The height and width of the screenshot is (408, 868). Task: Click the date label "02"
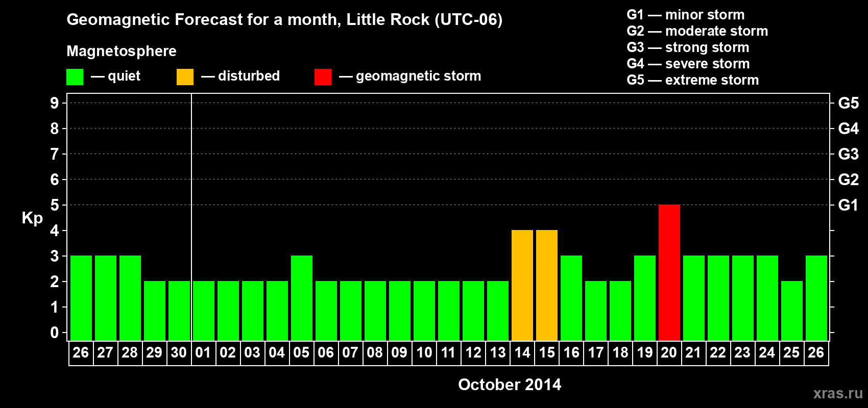(228, 353)
